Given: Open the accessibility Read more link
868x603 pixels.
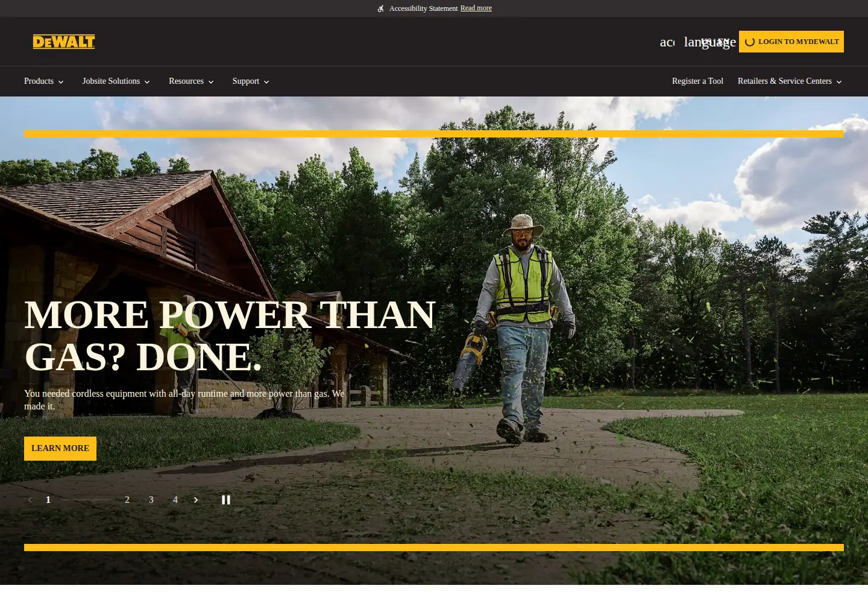Looking at the screenshot, I should (x=476, y=8).
